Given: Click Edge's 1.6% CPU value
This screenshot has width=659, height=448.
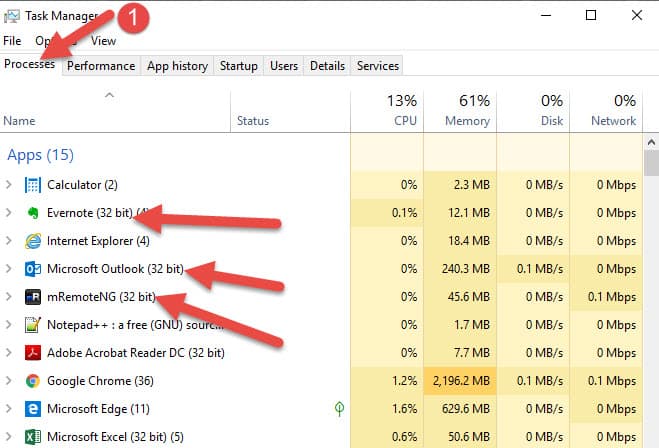Looking at the screenshot, I should (x=404, y=409).
